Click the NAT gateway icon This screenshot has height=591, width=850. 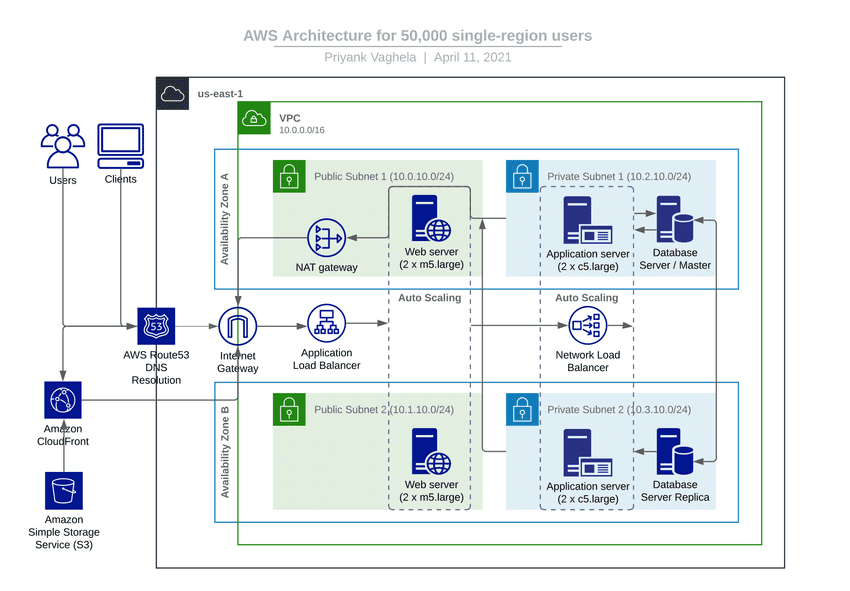click(x=326, y=237)
